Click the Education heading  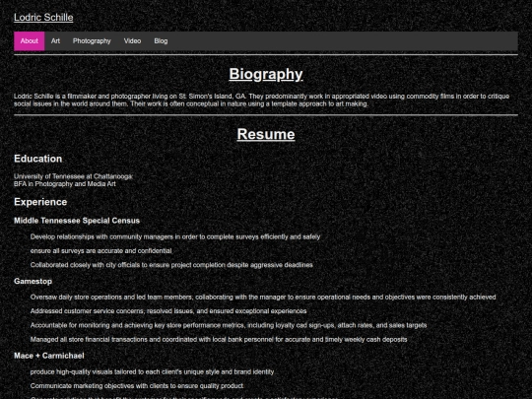(38, 159)
